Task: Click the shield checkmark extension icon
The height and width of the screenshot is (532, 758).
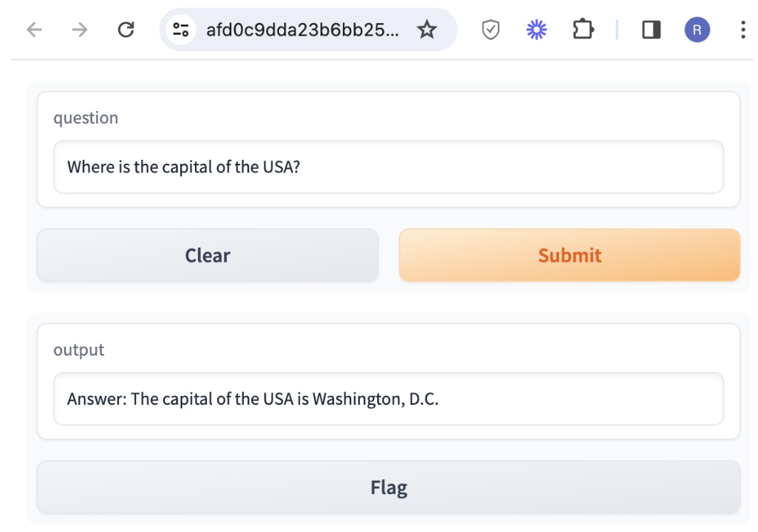Action: (490, 30)
